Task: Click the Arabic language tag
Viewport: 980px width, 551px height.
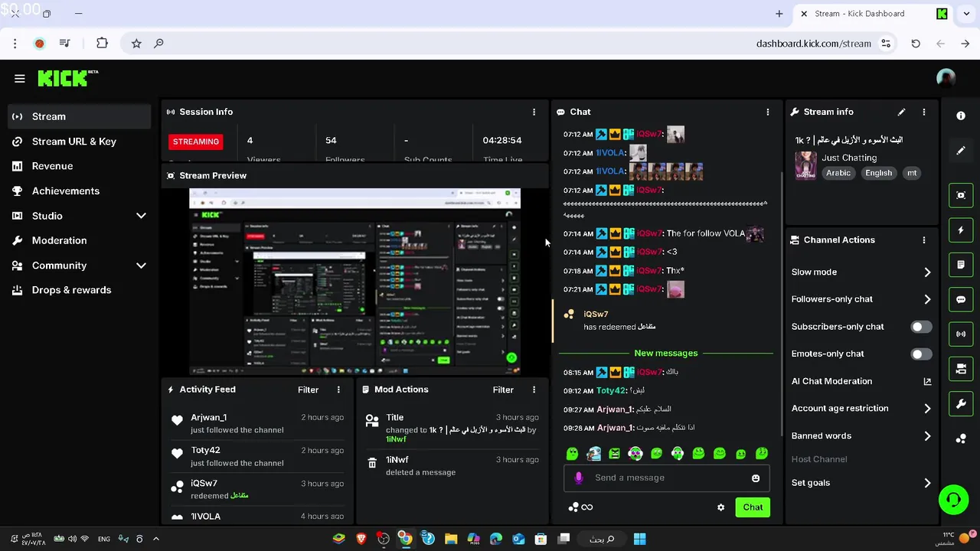Action: [x=838, y=173]
